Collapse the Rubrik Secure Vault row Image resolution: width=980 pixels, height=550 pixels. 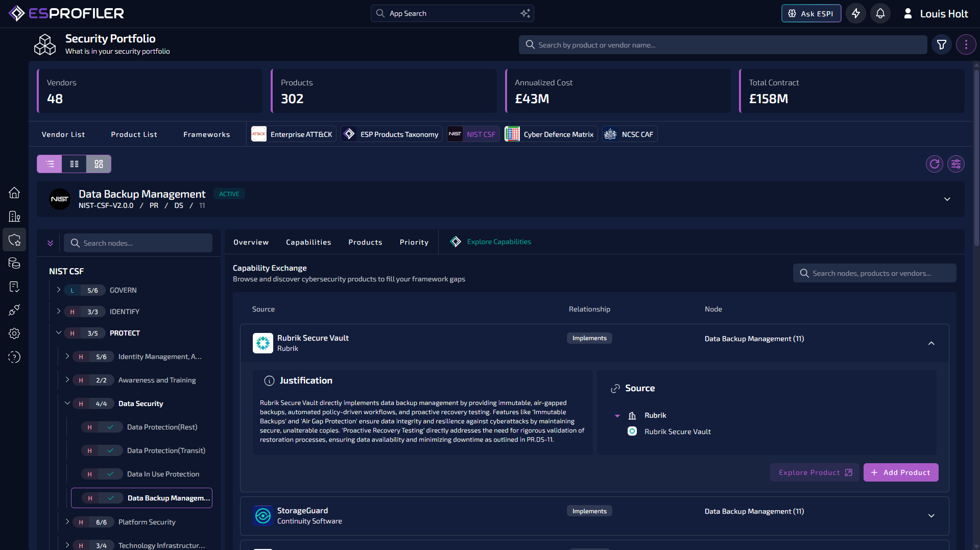point(931,343)
